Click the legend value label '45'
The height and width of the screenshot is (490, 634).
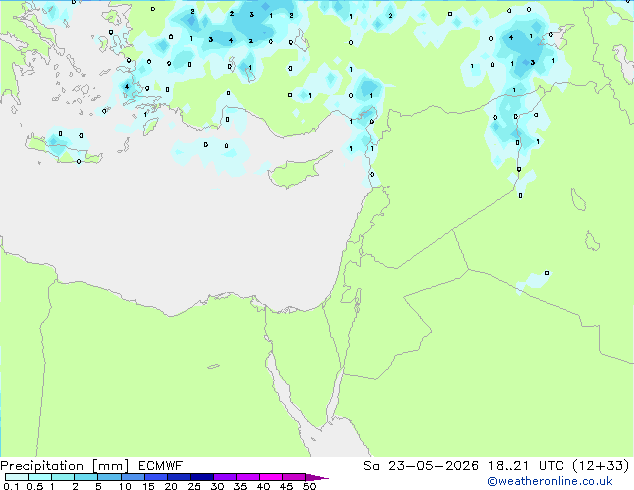286,486
